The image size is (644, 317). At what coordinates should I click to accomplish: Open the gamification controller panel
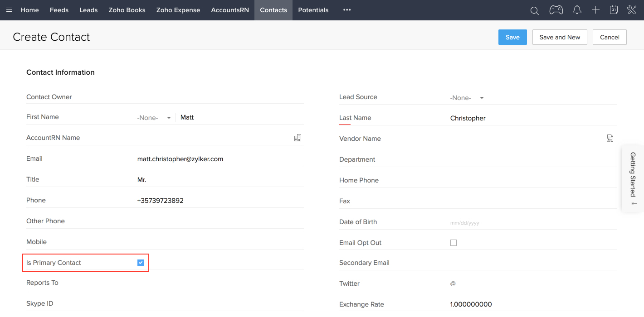click(x=556, y=10)
